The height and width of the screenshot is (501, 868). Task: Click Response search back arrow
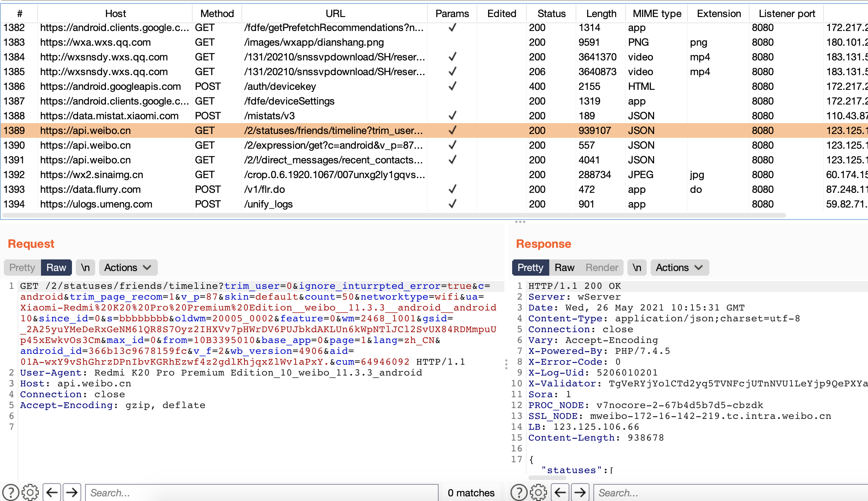(560, 492)
